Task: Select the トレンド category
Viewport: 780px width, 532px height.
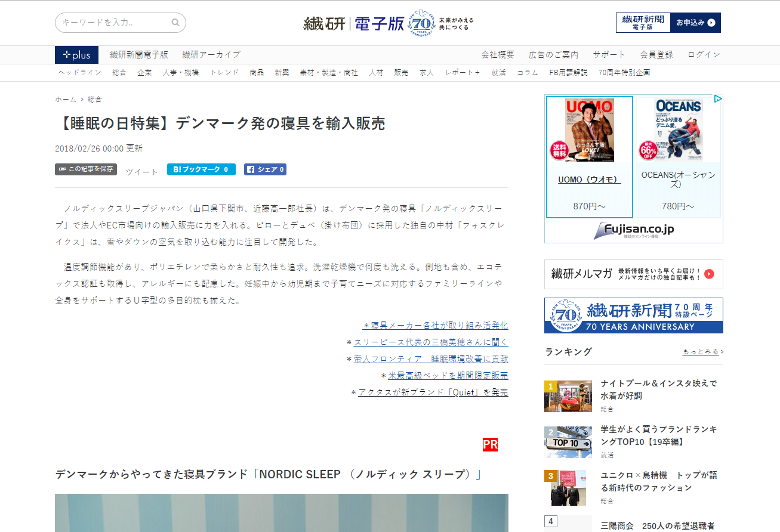Action: 224,73
